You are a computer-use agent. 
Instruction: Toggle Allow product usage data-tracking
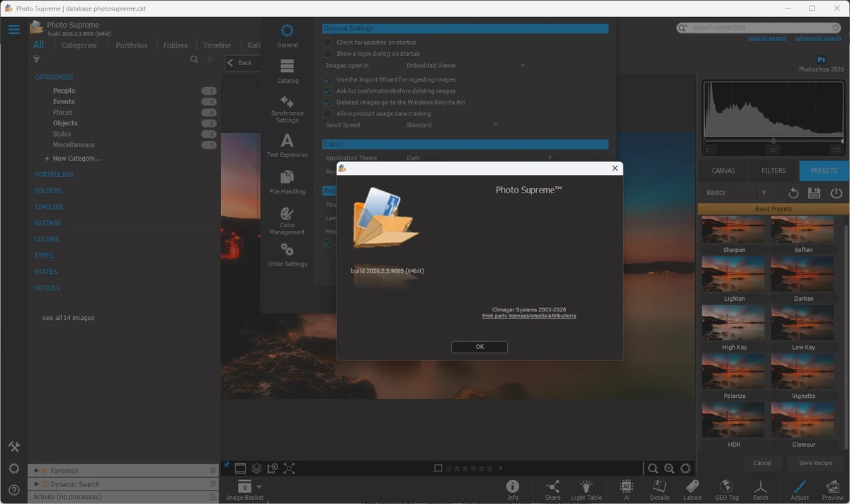tap(327, 114)
